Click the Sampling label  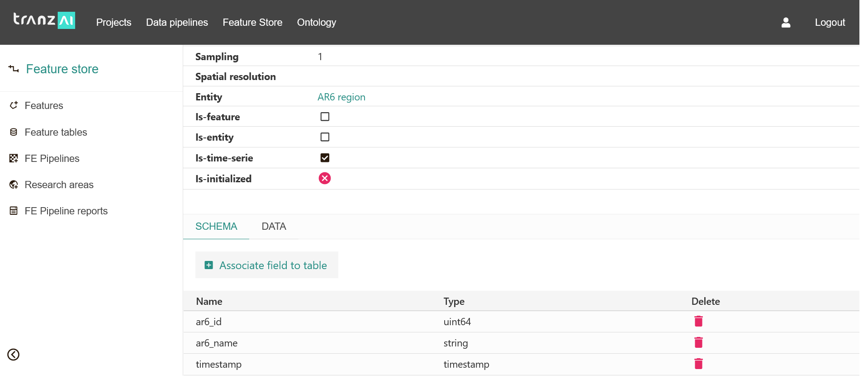tap(217, 57)
